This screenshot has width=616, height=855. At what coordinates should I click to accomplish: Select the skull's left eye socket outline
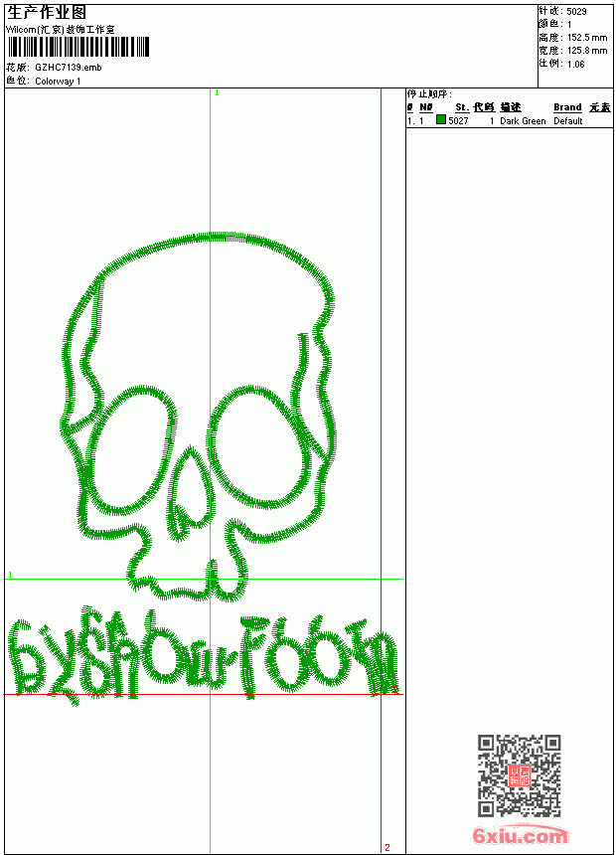(x=133, y=450)
